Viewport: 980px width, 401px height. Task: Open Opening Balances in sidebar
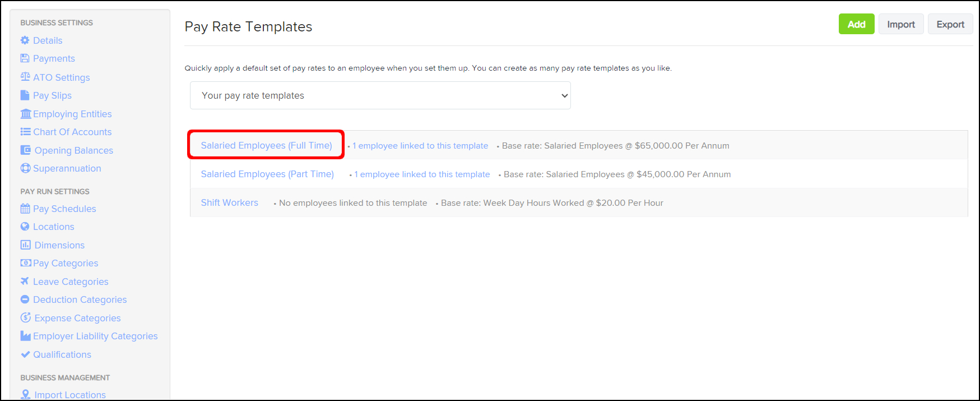click(73, 150)
